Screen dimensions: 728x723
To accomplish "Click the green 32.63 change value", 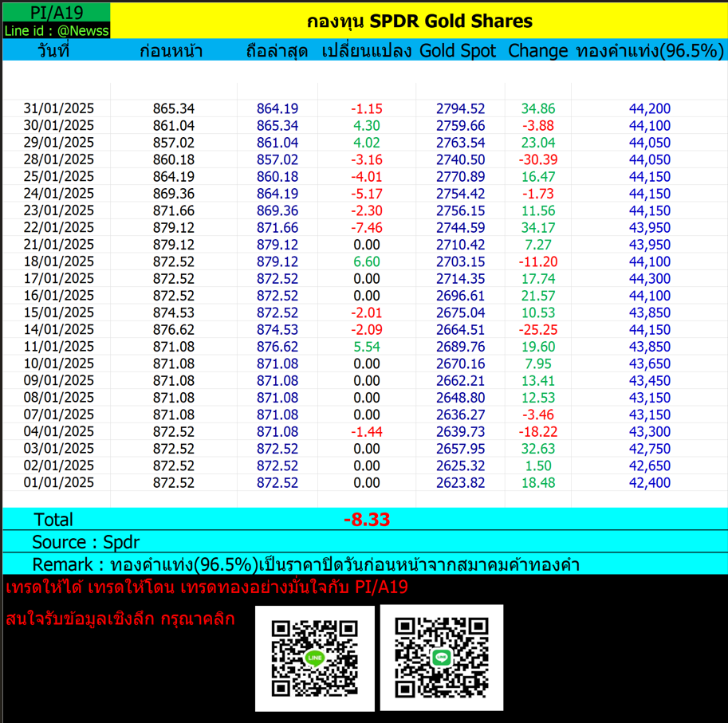I will [x=538, y=449].
